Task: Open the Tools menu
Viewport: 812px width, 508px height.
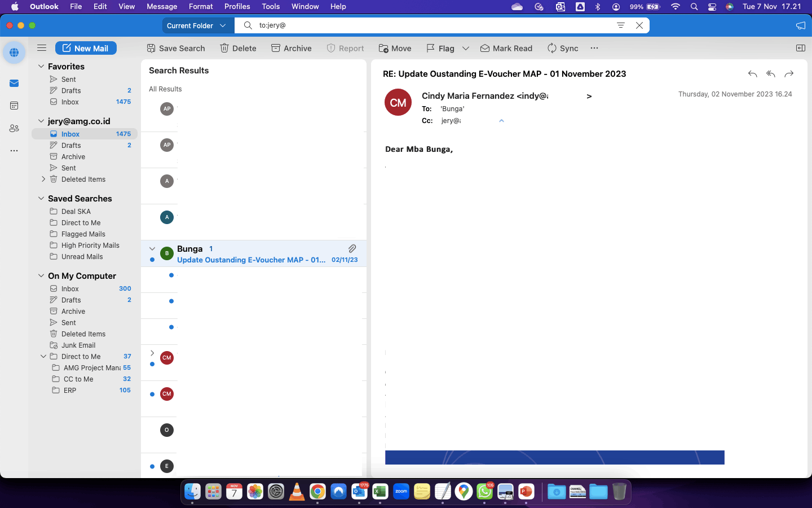Action: [x=271, y=6]
